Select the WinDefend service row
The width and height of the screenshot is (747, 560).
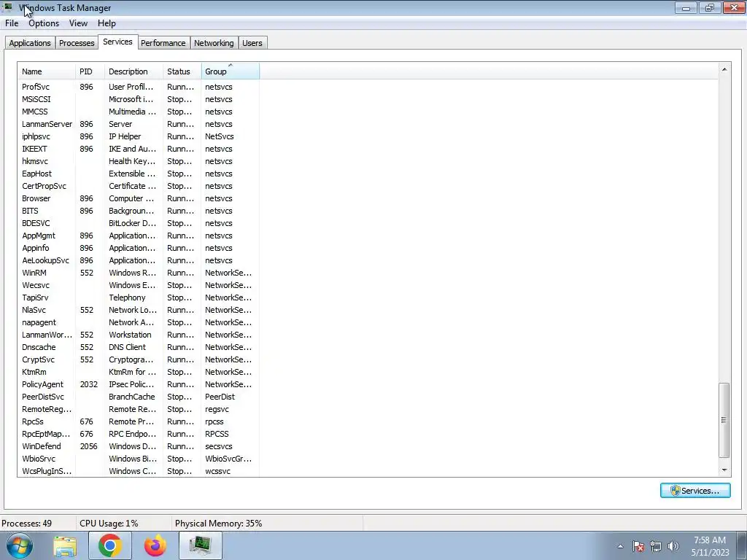coord(139,446)
